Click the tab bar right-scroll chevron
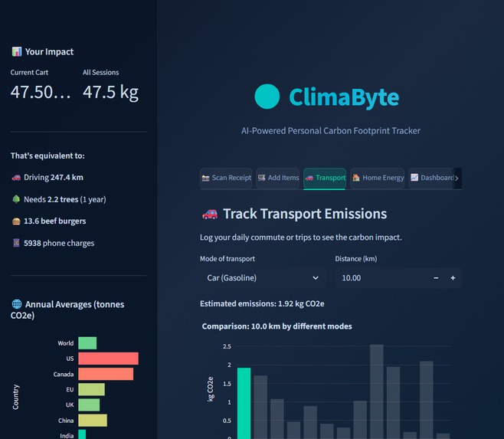Image resolution: width=504 pixels, height=439 pixels. 457,179
